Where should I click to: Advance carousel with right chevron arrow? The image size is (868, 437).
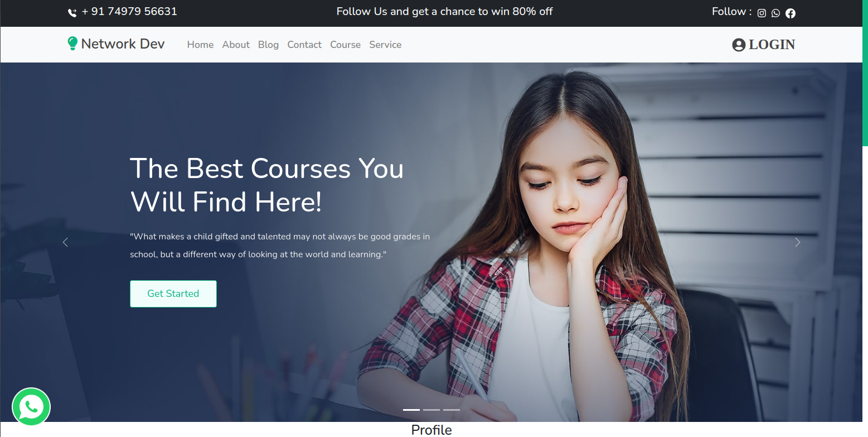click(x=797, y=242)
